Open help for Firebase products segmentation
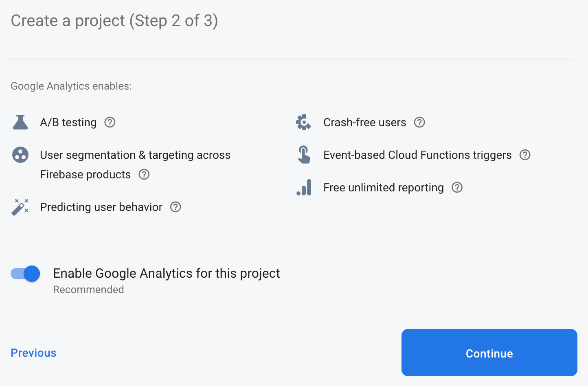This screenshot has width=588, height=386. (x=144, y=174)
